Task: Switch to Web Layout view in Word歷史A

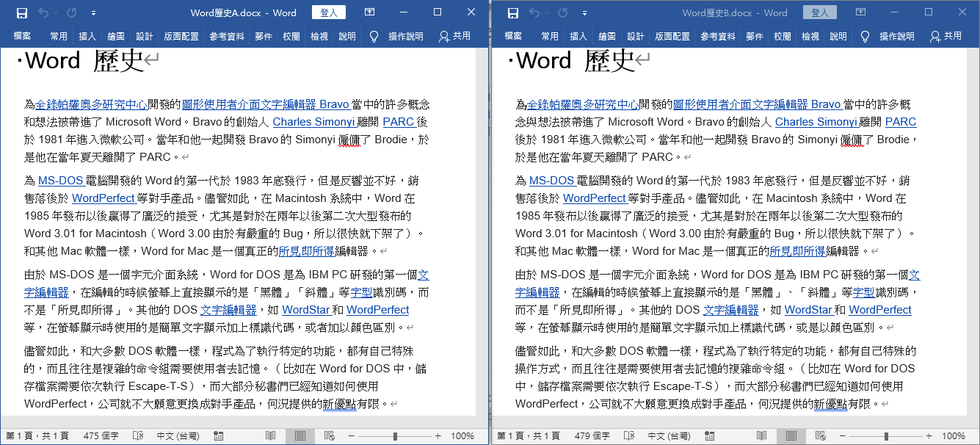Action: click(x=328, y=435)
